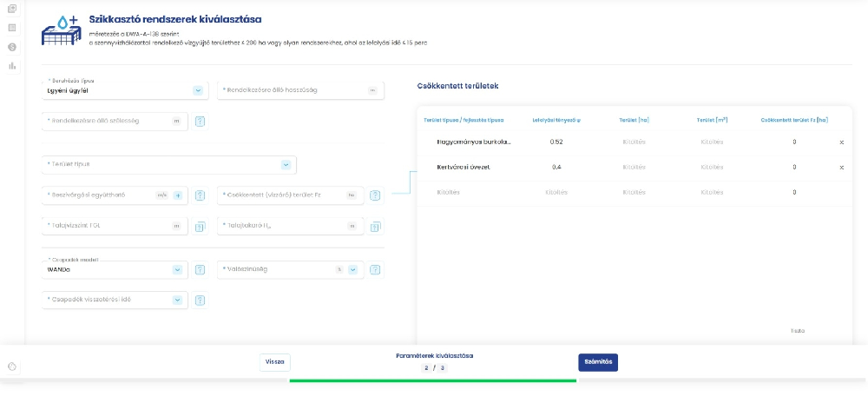Click the Kertvárosi övezet row name
Viewport: 868px width, 403px height.
464,167
